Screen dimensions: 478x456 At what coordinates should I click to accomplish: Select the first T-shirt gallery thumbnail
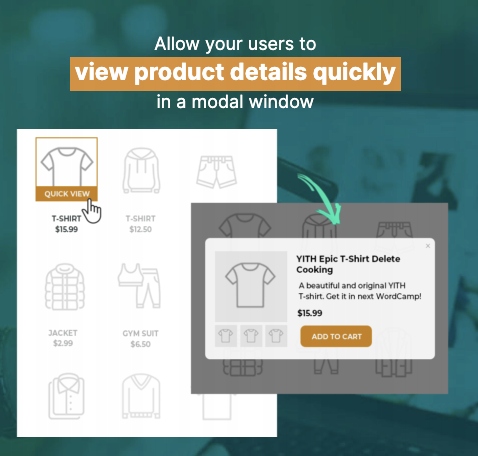(x=226, y=336)
